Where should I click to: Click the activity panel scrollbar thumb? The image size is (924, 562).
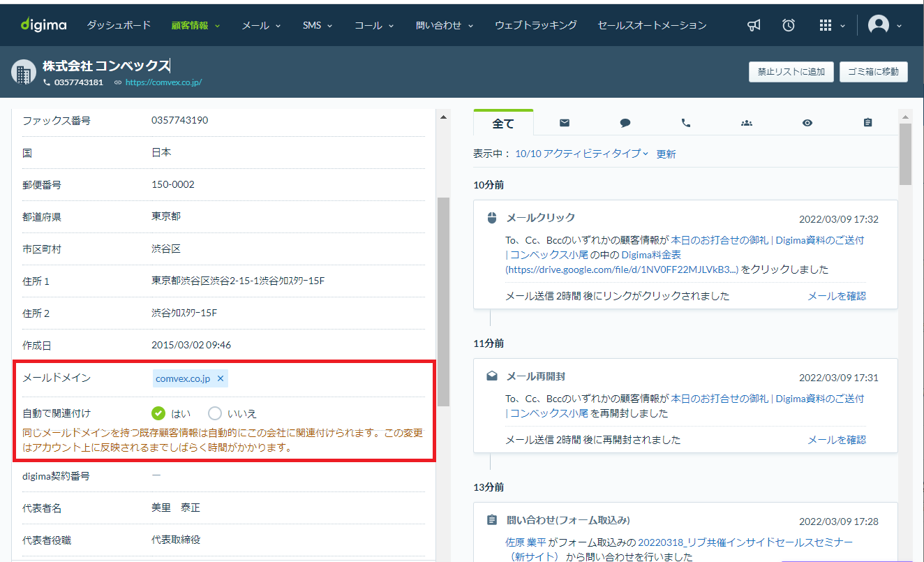905,154
